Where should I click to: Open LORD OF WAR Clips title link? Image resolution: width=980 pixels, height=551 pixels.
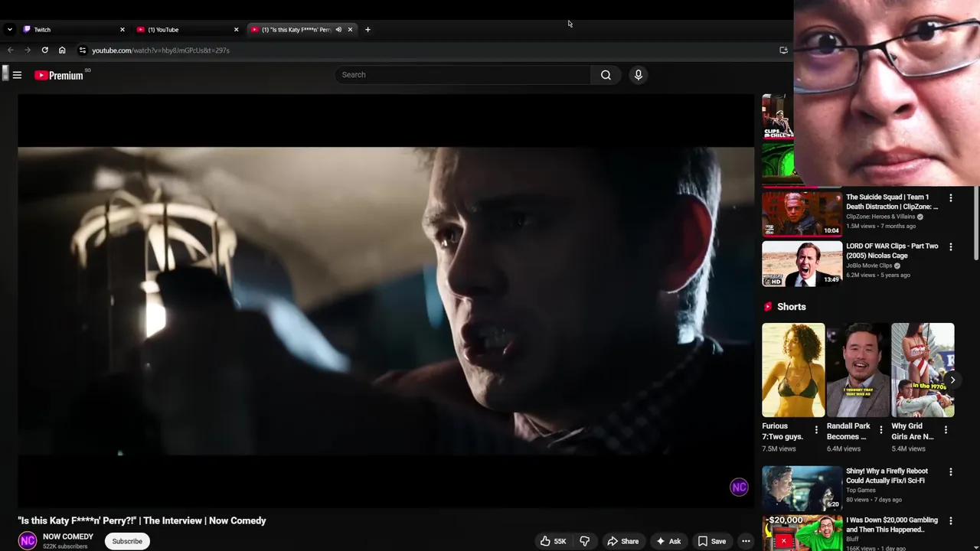click(892, 251)
